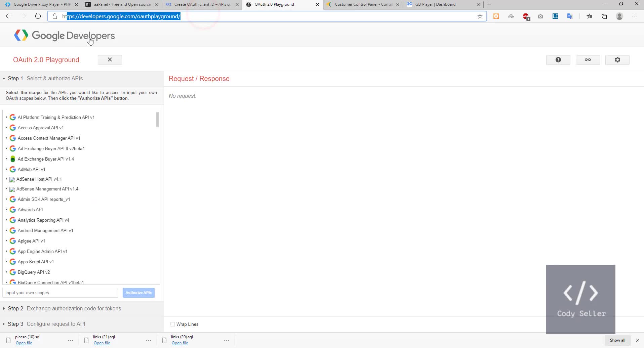The image size is (644, 348).
Task: Click the help question mark icon
Action: (x=558, y=59)
